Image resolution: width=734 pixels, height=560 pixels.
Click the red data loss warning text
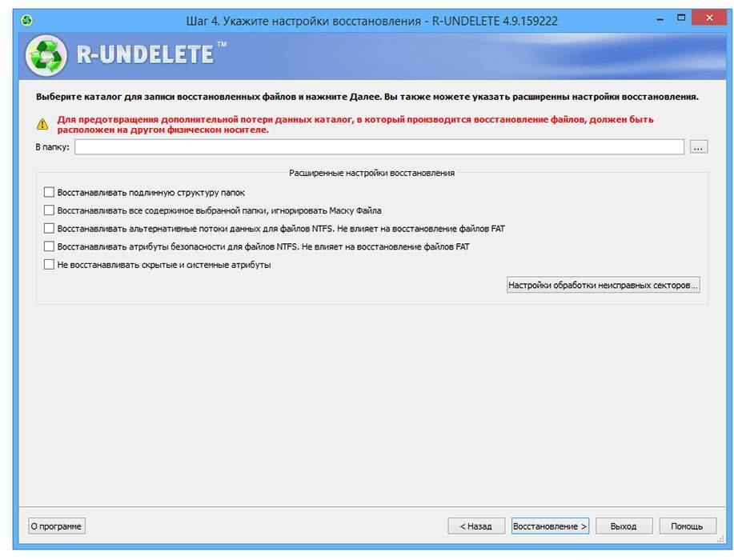click(355, 125)
